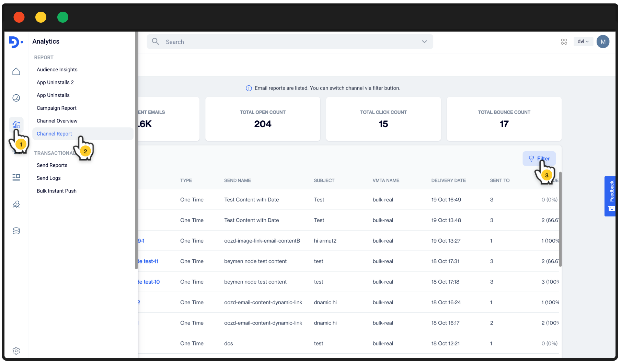Click the sidebar menu vertical scrollbar

coord(136,151)
